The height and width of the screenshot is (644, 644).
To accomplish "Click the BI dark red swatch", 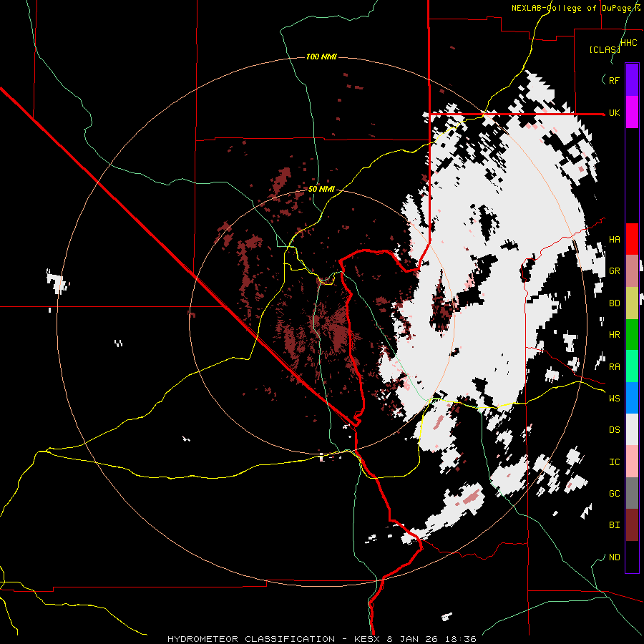I will click(x=632, y=525).
